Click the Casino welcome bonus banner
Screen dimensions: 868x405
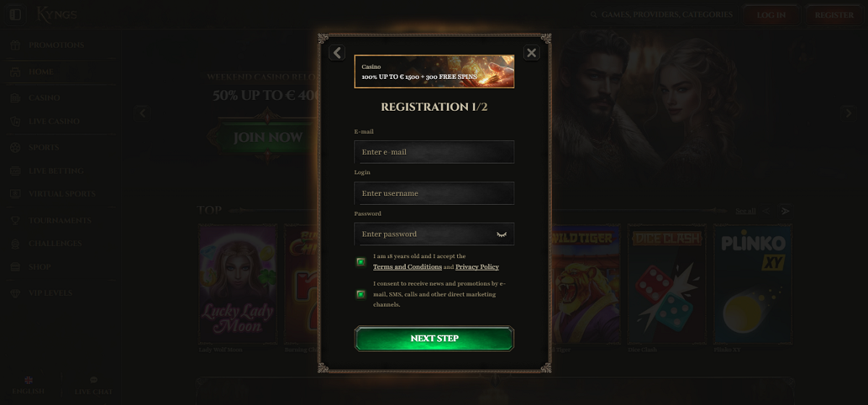(x=435, y=72)
